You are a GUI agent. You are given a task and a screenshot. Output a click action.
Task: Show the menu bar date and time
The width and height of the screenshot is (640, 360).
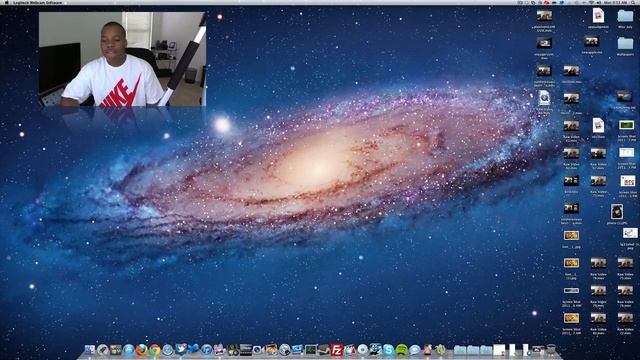tap(616, 2)
